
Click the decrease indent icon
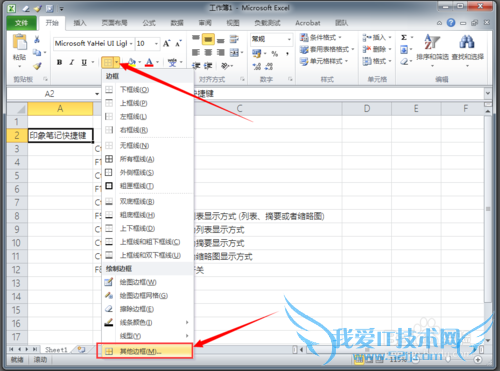click(x=196, y=66)
